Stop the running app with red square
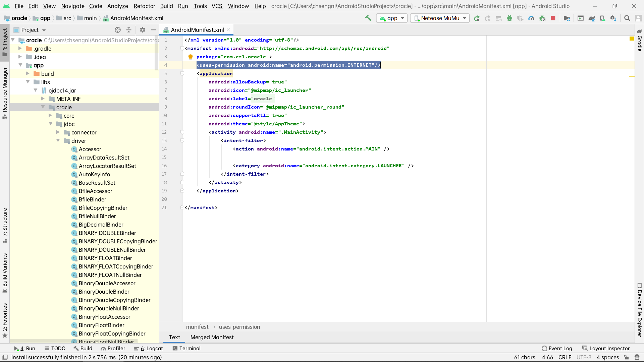Image resolution: width=644 pixels, height=362 pixels. click(553, 18)
